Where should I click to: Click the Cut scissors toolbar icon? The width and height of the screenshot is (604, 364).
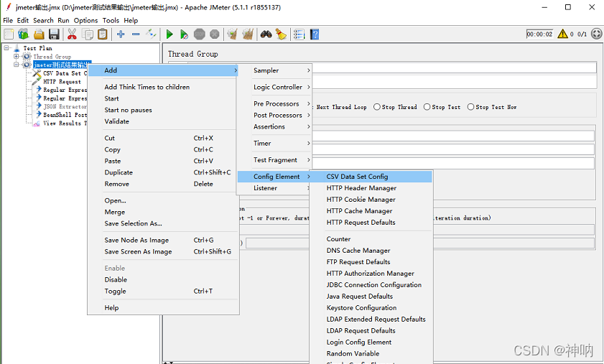coord(72,34)
